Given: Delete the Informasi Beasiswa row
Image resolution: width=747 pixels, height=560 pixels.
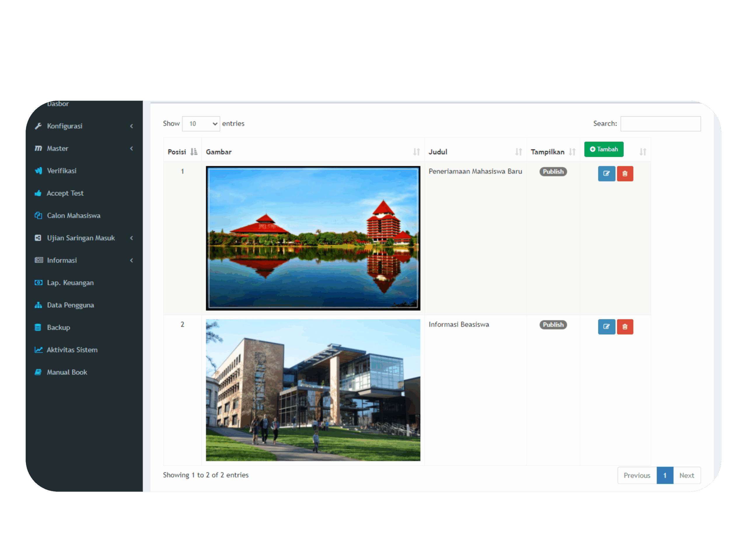Looking at the screenshot, I should [x=625, y=327].
